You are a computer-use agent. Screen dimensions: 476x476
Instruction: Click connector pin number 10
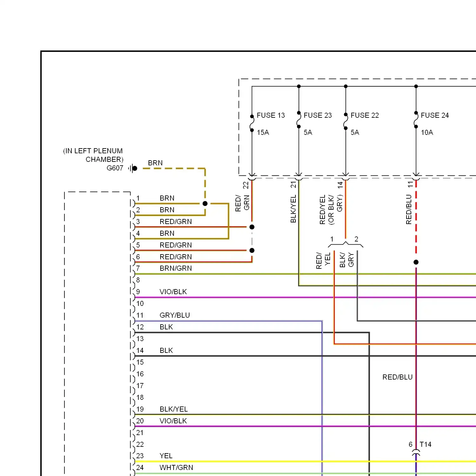[x=140, y=304]
